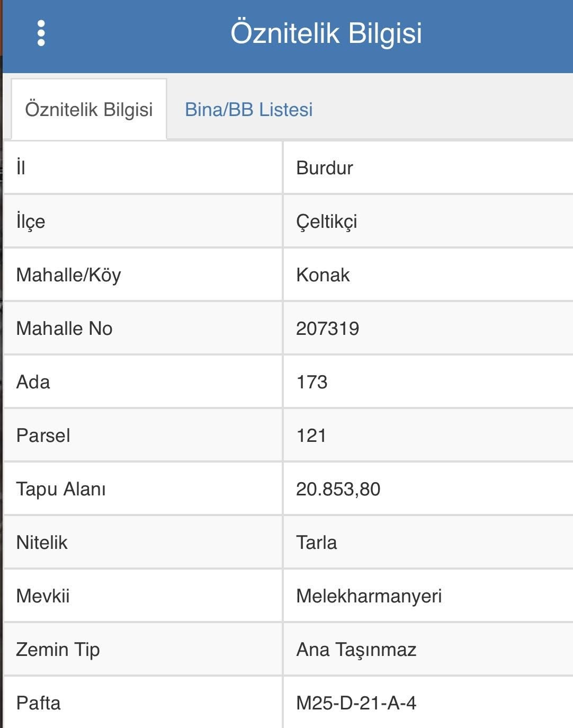Open the three-dot options menu

coord(41,33)
